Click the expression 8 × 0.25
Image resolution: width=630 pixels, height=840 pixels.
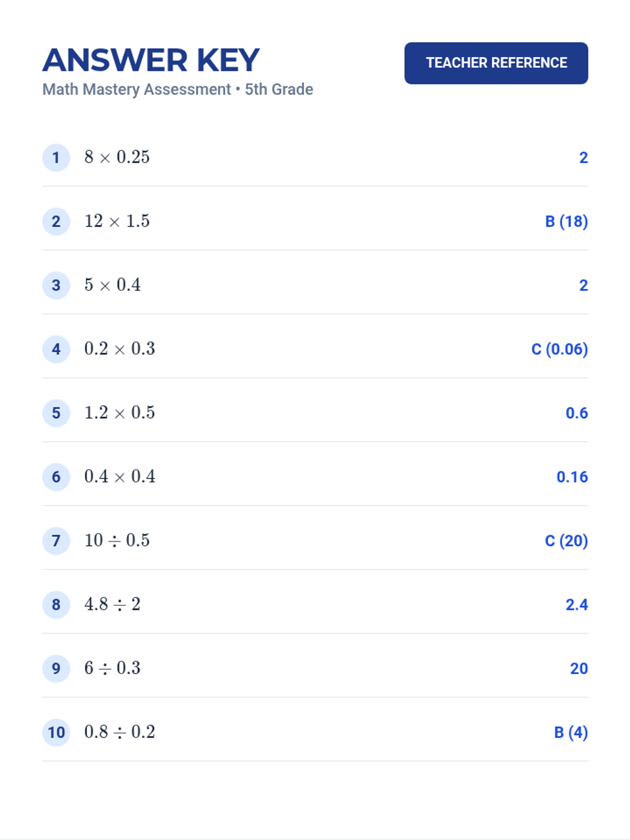click(x=117, y=157)
